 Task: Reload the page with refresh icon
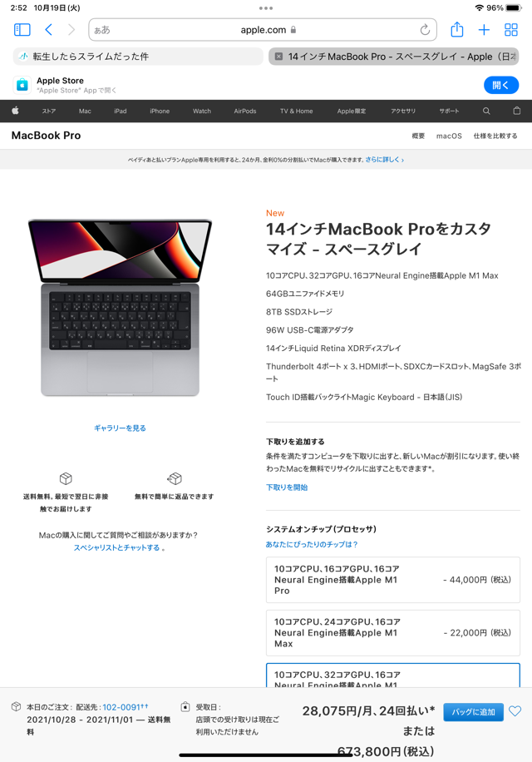[425, 30]
